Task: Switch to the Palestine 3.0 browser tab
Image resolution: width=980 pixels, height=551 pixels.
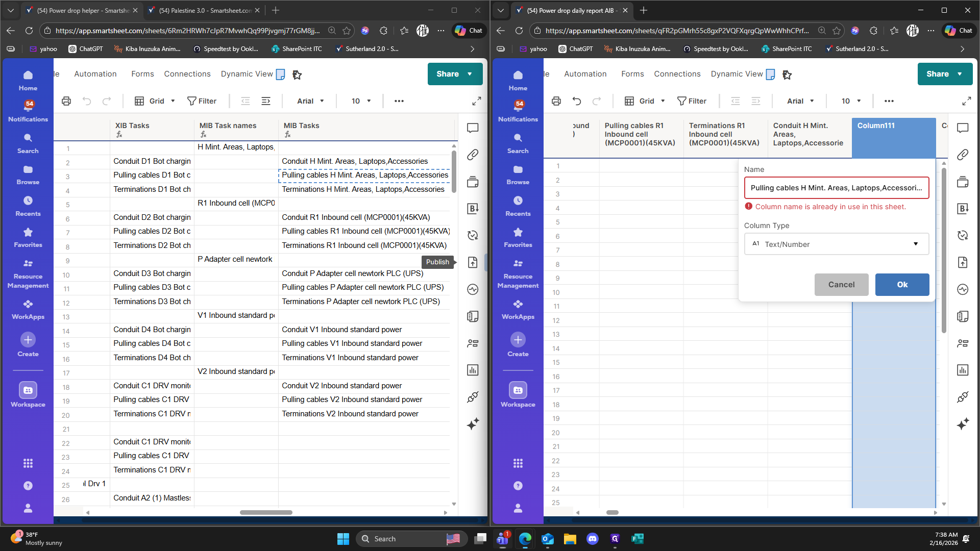Action: coord(205,10)
